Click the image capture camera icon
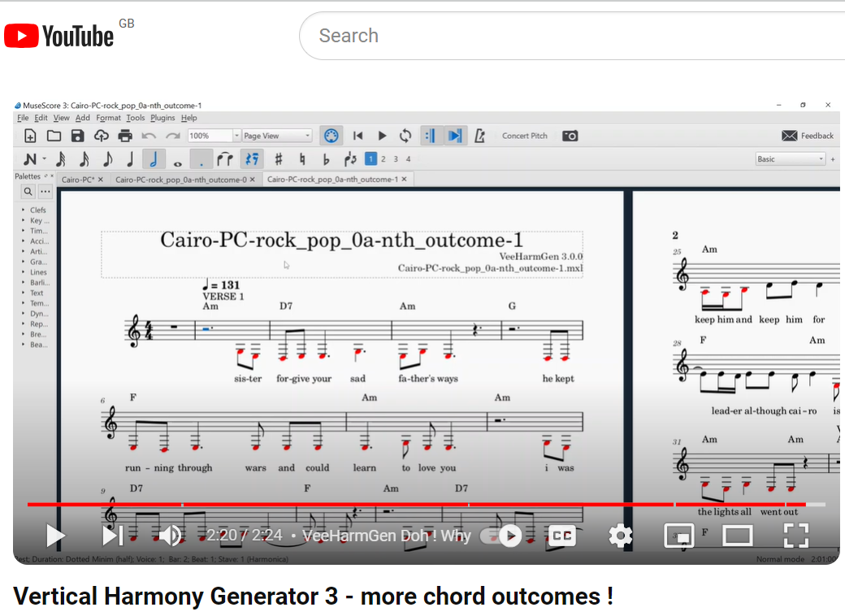The height and width of the screenshot is (616, 845). [570, 136]
